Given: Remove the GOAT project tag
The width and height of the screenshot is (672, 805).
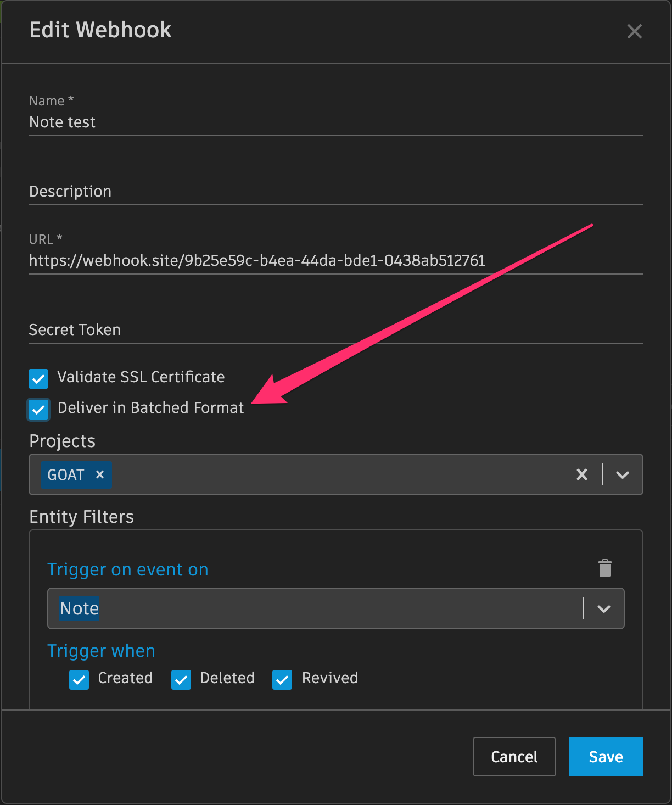Looking at the screenshot, I should click(x=100, y=474).
